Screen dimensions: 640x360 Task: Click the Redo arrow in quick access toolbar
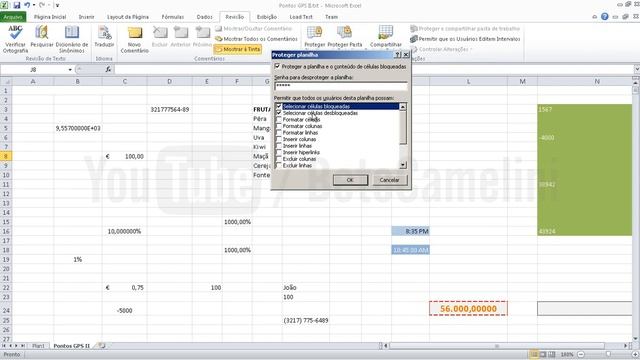[42, 5]
